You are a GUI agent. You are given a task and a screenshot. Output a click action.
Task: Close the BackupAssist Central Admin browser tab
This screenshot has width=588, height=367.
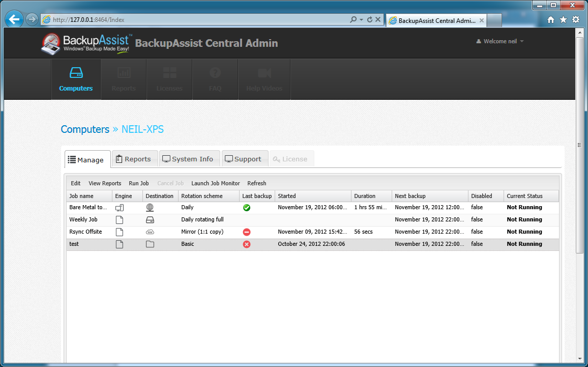coord(482,21)
